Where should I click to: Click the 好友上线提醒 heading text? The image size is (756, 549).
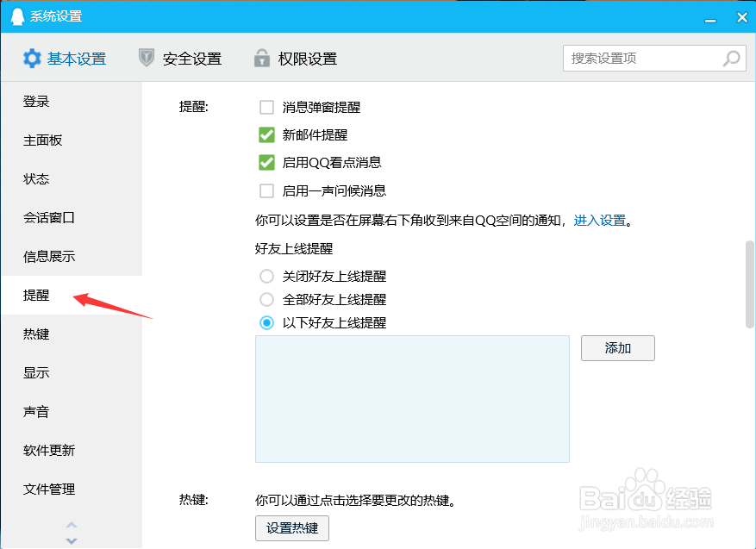(294, 249)
